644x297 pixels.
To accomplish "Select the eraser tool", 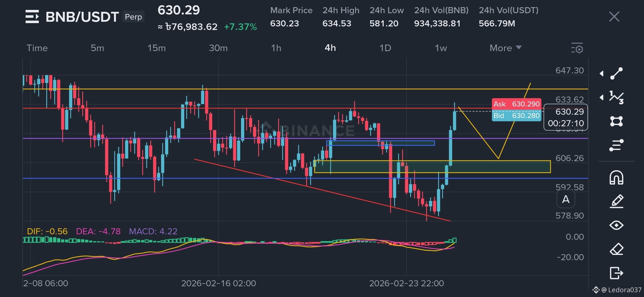I will [x=616, y=249].
